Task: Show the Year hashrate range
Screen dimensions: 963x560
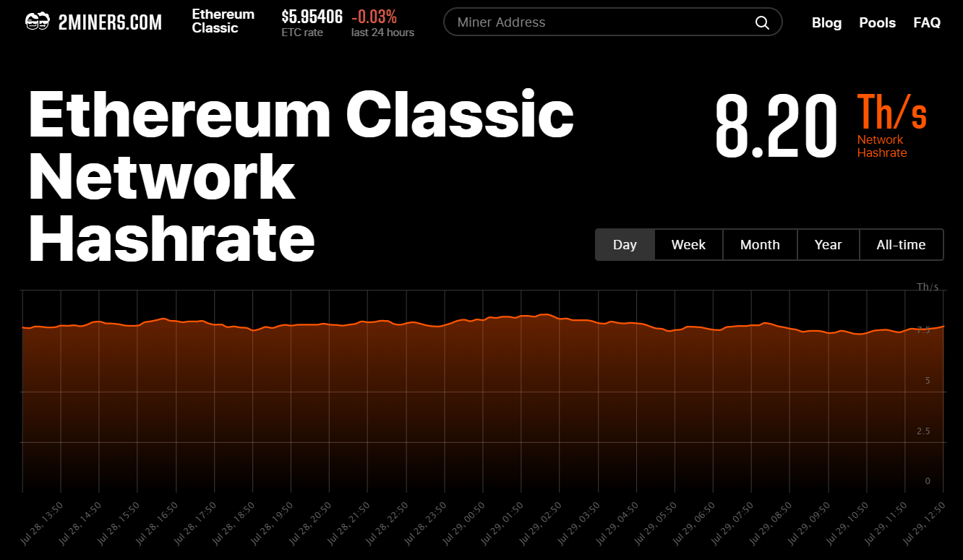Action: (x=828, y=245)
